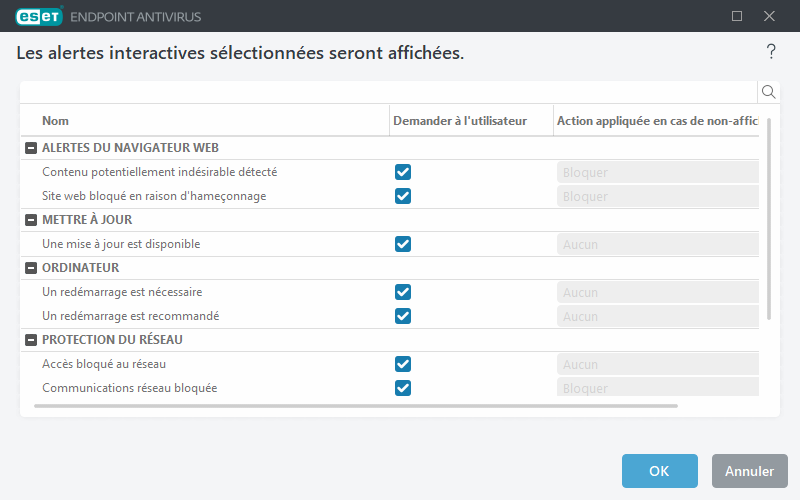Select row Site web bloqué en raison d'hameçonnage
Screen dimensions: 800x500
coord(390,196)
